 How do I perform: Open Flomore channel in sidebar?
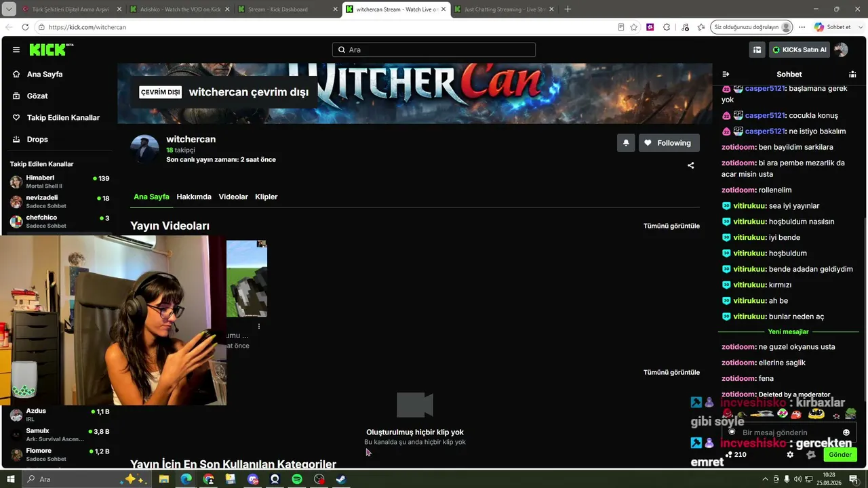[59, 454]
